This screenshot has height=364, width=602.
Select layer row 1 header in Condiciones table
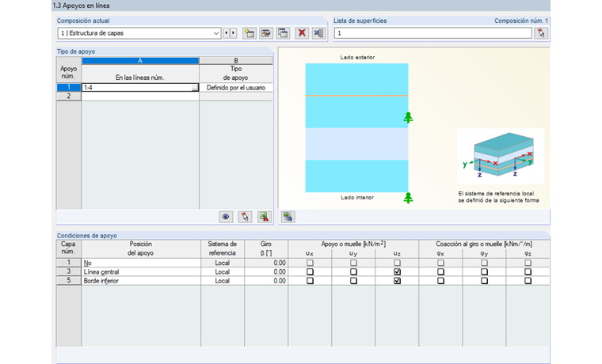click(x=69, y=264)
